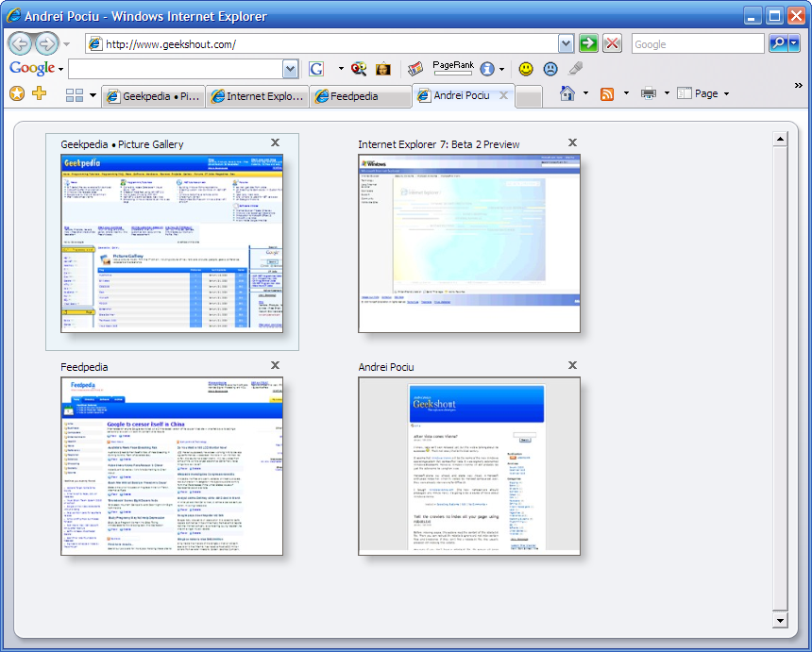Click the magnifier search button
812x652 pixels.
778,43
